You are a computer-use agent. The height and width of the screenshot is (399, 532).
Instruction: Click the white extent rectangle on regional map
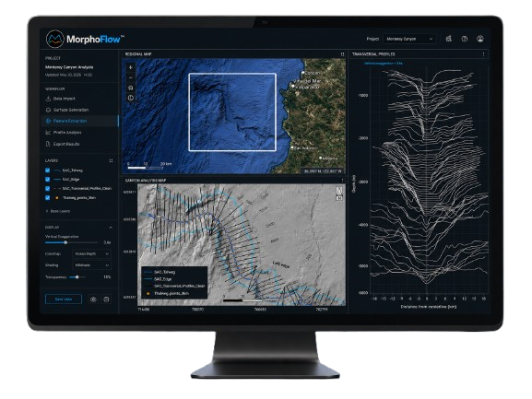coord(232,111)
